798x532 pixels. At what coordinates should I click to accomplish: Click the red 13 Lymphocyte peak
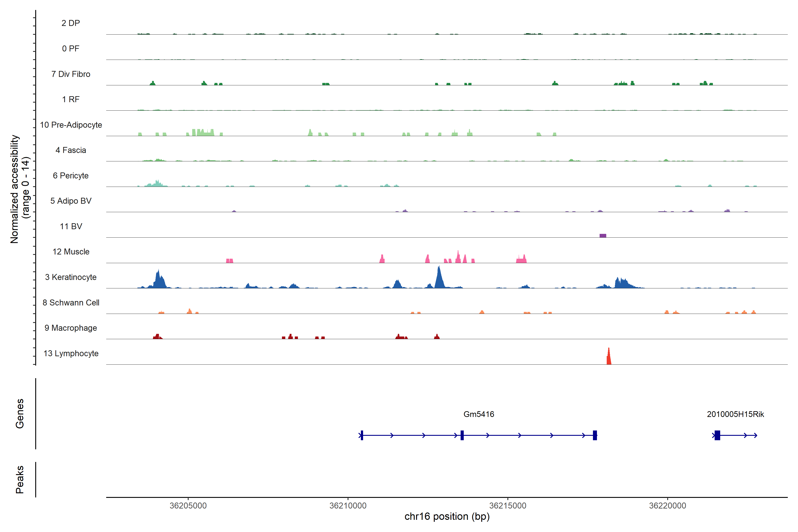point(609,358)
